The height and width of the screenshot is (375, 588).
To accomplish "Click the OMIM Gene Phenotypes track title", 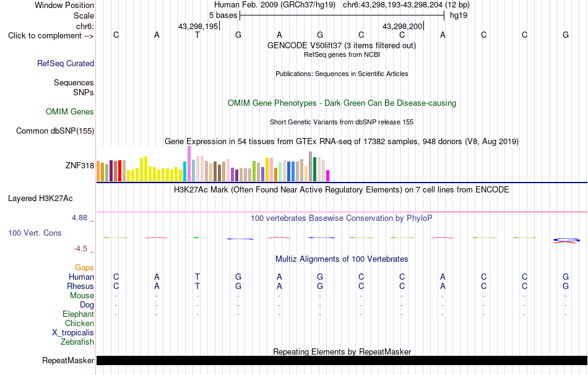I will point(342,103).
